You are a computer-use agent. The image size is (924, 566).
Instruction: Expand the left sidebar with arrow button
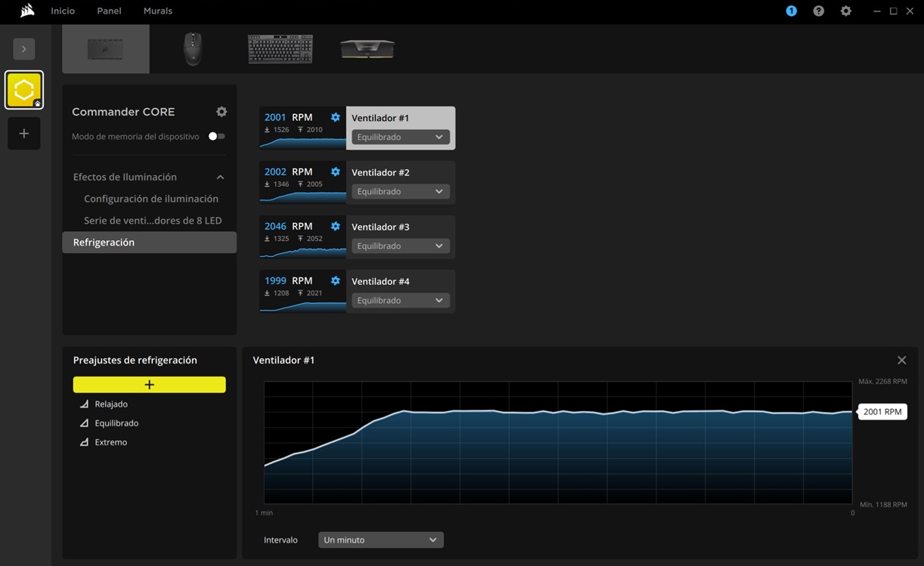click(x=24, y=49)
